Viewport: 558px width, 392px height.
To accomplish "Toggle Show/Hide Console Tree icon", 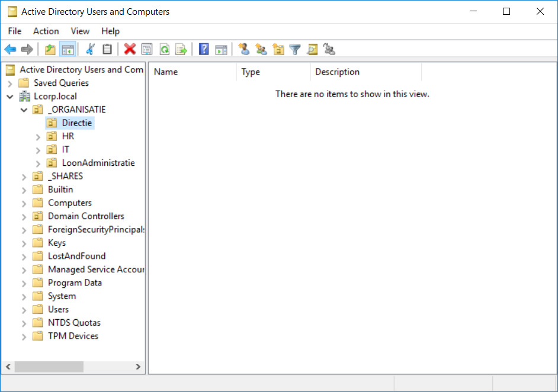I will click(68, 49).
